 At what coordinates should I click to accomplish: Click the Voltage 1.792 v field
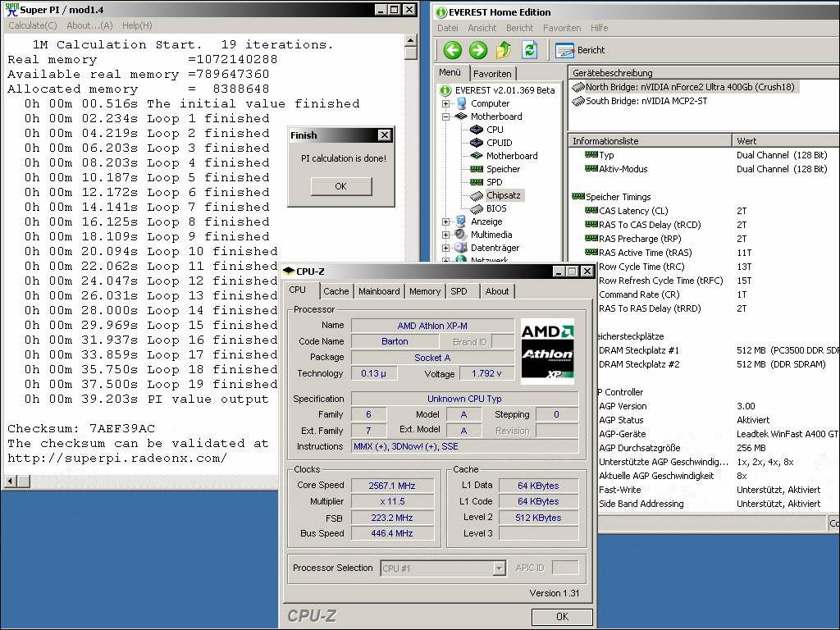click(486, 373)
